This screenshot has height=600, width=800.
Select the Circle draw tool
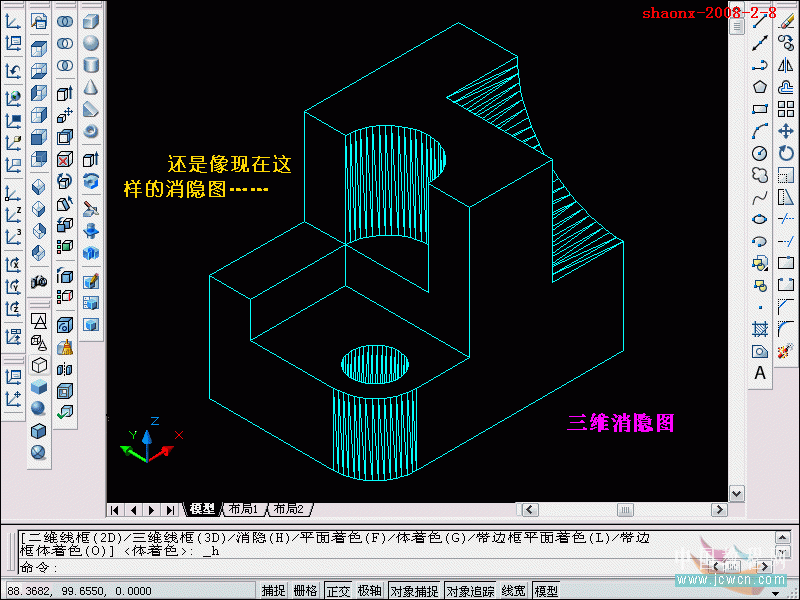pos(760,153)
